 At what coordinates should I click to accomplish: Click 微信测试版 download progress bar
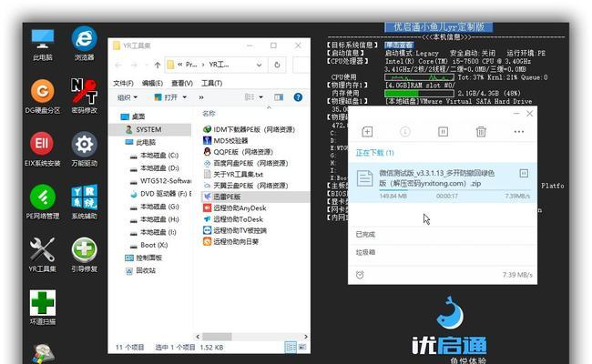coord(454,190)
